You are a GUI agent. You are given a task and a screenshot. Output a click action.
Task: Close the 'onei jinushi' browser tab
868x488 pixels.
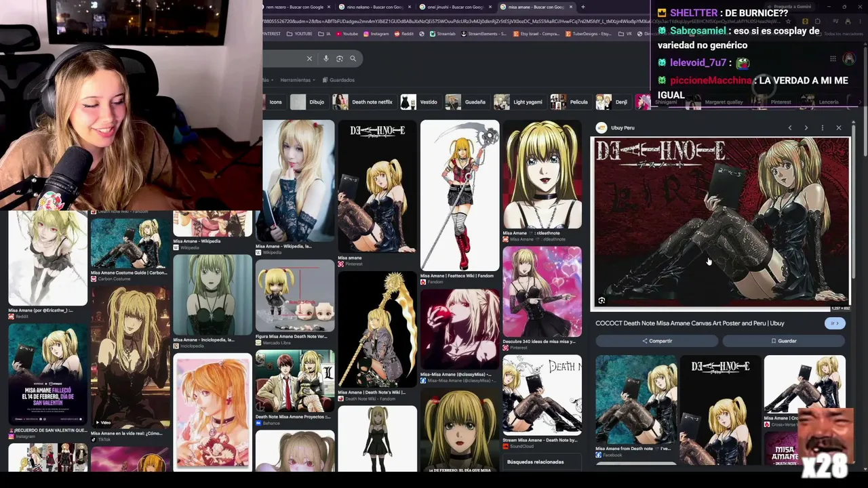[489, 7]
